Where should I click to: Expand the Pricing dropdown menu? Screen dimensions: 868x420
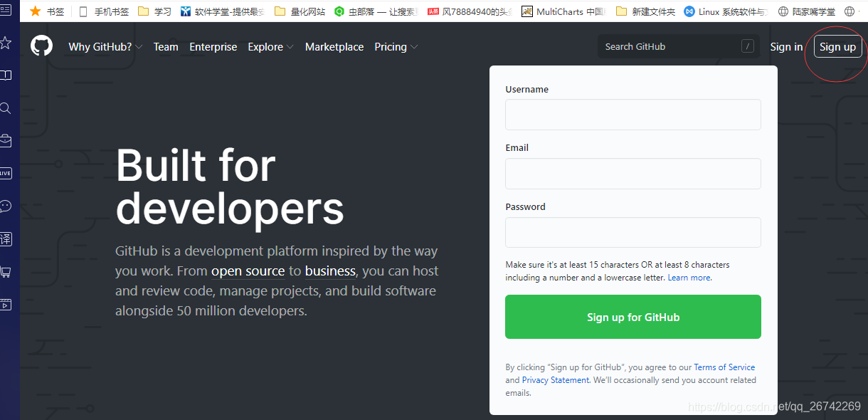click(x=396, y=46)
